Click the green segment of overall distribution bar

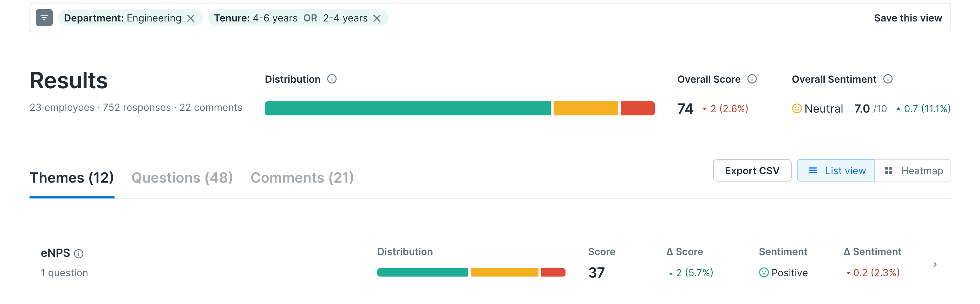[x=407, y=109]
